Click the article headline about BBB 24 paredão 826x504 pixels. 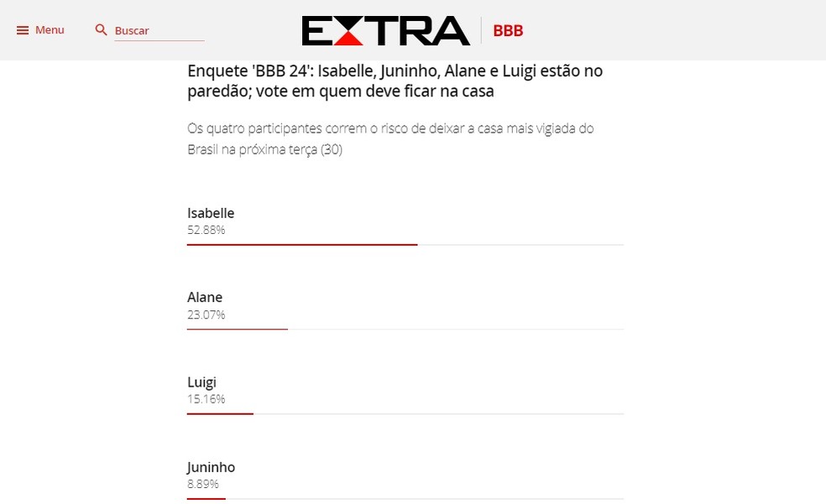[395, 81]
